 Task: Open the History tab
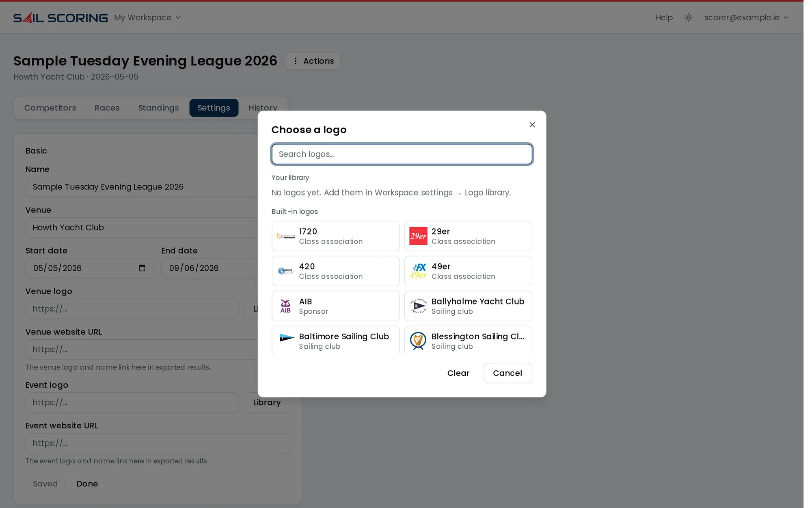263,108
